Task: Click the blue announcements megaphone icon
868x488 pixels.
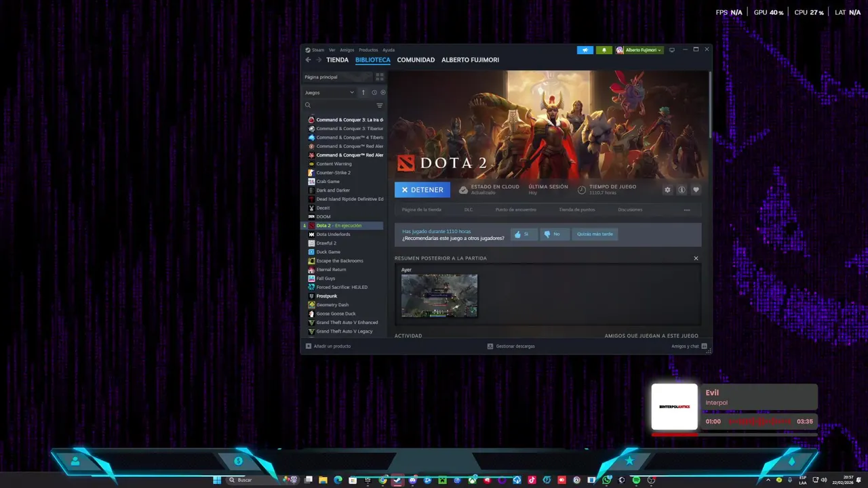Action: 585,50
